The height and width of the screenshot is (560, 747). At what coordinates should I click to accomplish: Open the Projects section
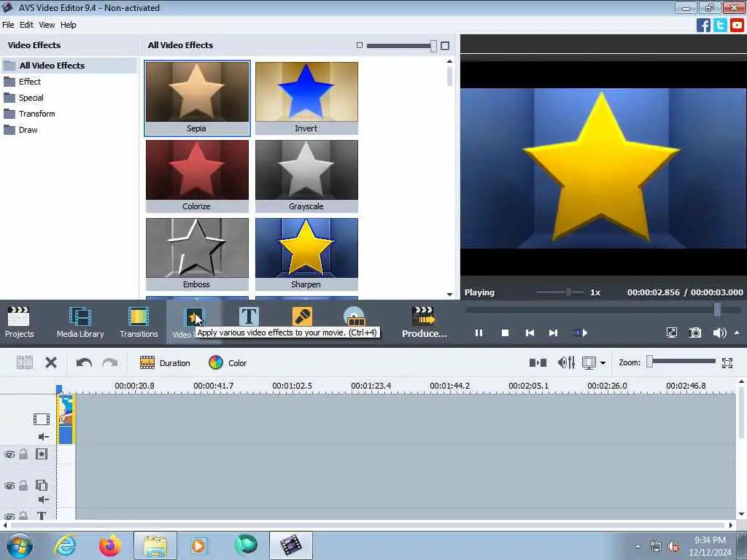pos(19,322)
